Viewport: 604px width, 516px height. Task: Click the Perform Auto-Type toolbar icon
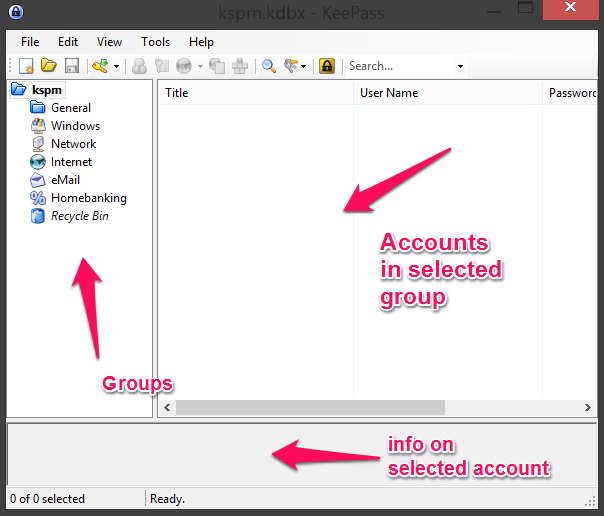click(240, 66)
